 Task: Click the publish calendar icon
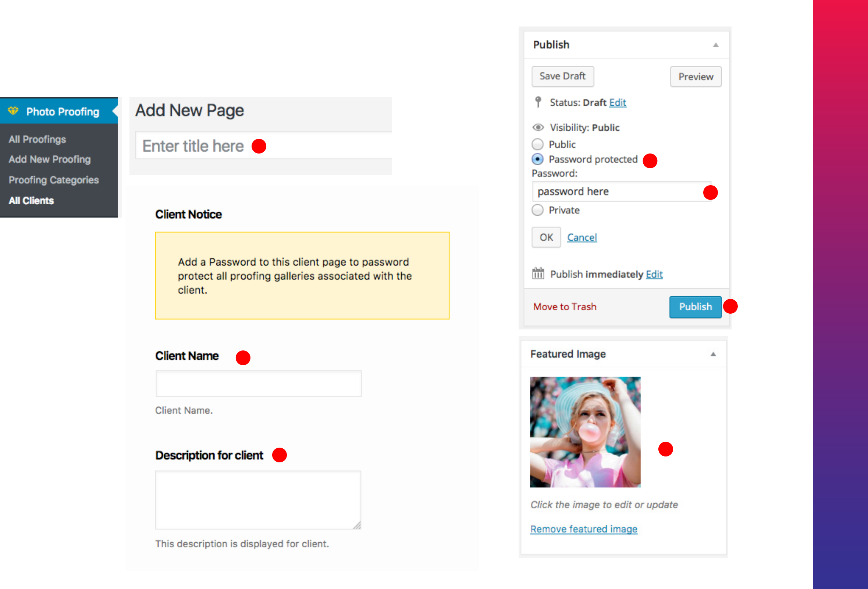(x=538, y=274)
